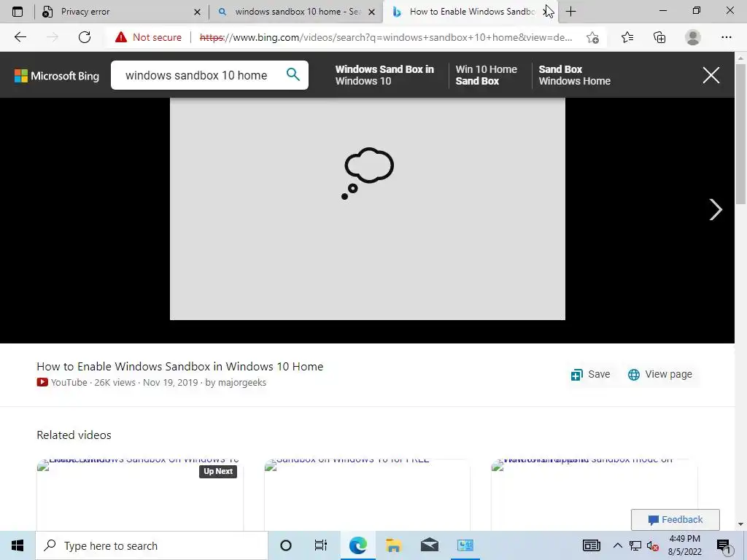Click the taskbar clock and date
Screen dimensions: 747x560
click(684, 545)
